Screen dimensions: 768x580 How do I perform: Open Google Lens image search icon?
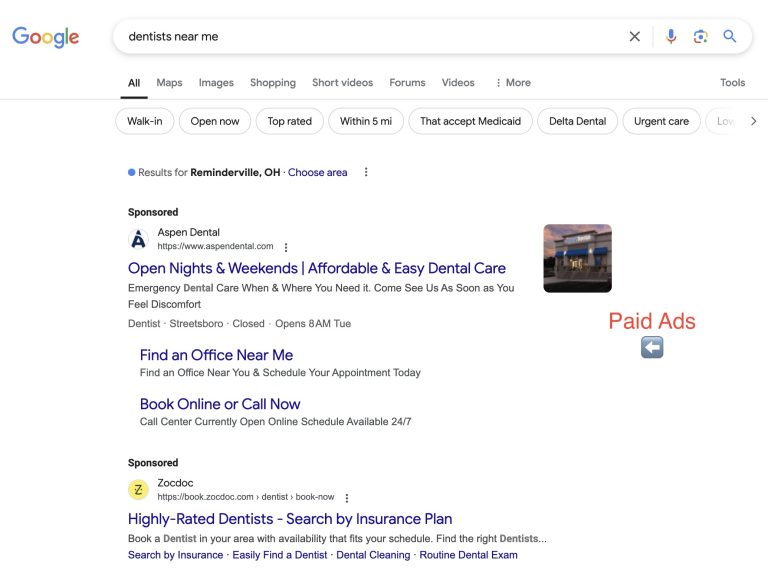tap(700, 36)
